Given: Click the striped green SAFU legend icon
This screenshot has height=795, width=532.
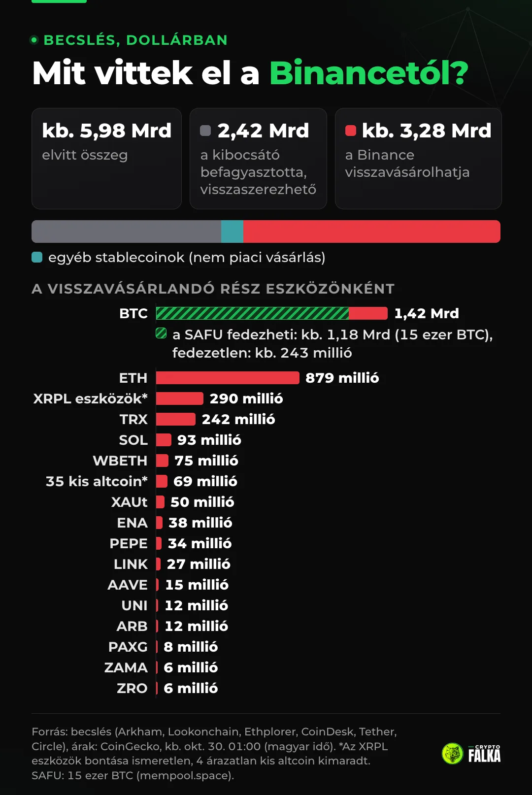Looking at the screenshot, I should [x=161, y=333].
